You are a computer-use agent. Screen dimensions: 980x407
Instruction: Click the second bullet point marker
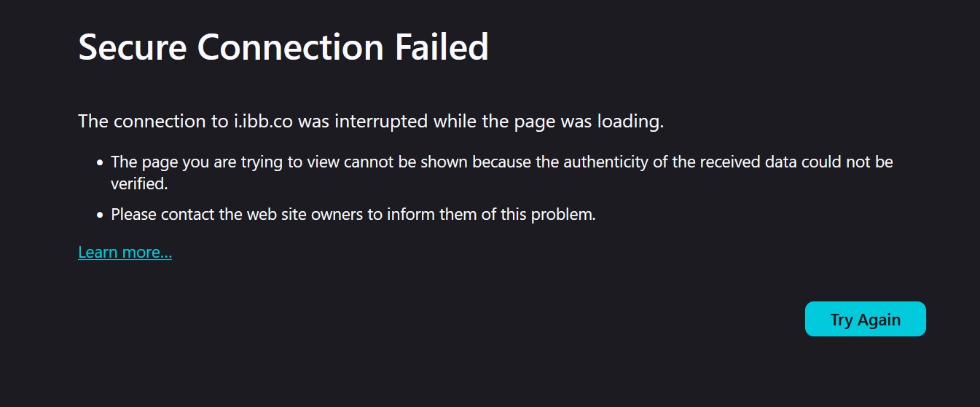pos(100,215)
